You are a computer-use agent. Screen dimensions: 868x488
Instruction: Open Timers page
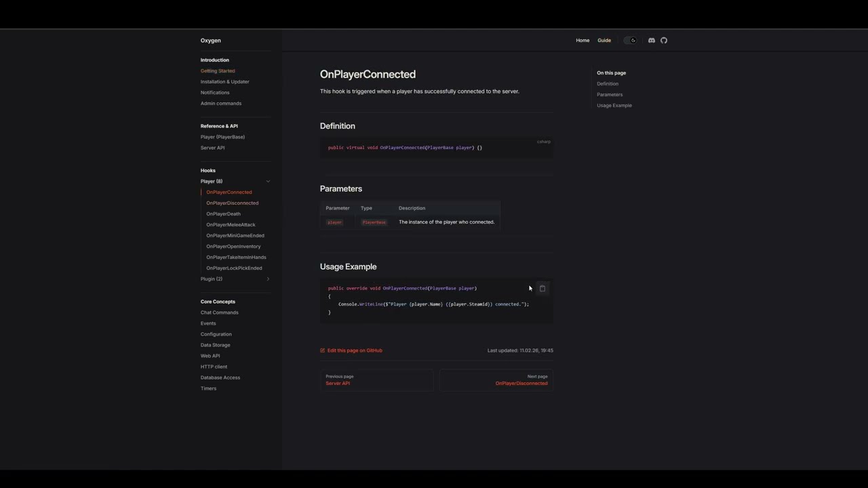209,388
